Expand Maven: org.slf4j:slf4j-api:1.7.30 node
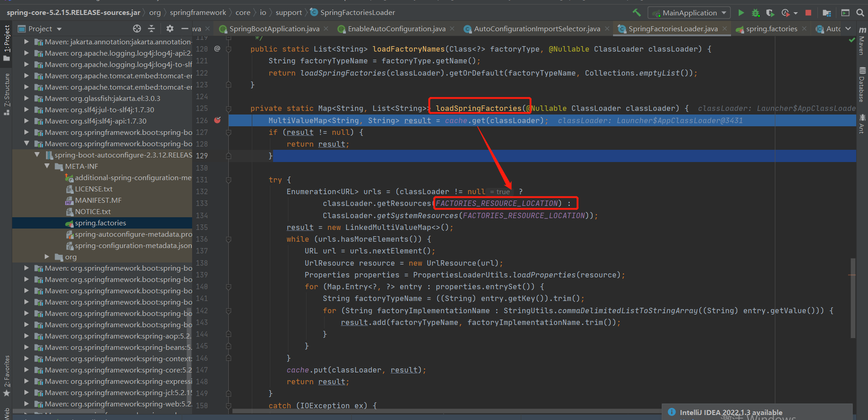 click(x=26, y=121)
